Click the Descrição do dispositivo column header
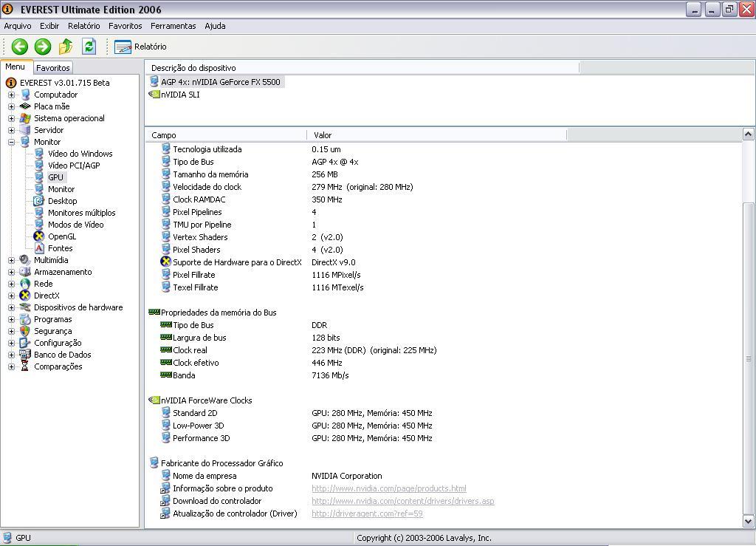This screenshot has width=756, height=546. [x=362, y=68]
